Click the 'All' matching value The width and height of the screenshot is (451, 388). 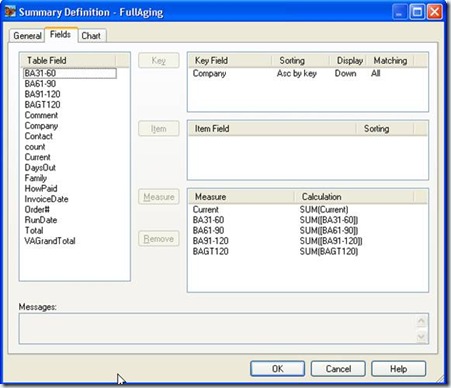[x=376, y=73]
